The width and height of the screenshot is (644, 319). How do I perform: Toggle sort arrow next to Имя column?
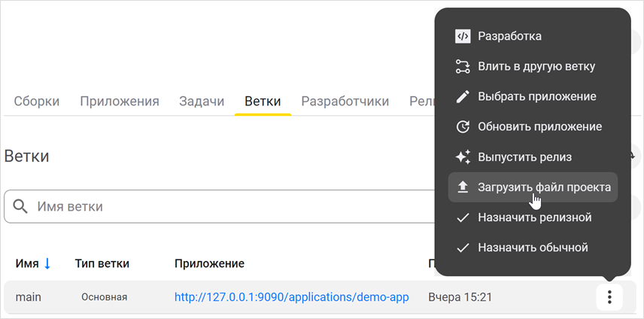coord(47,263)
